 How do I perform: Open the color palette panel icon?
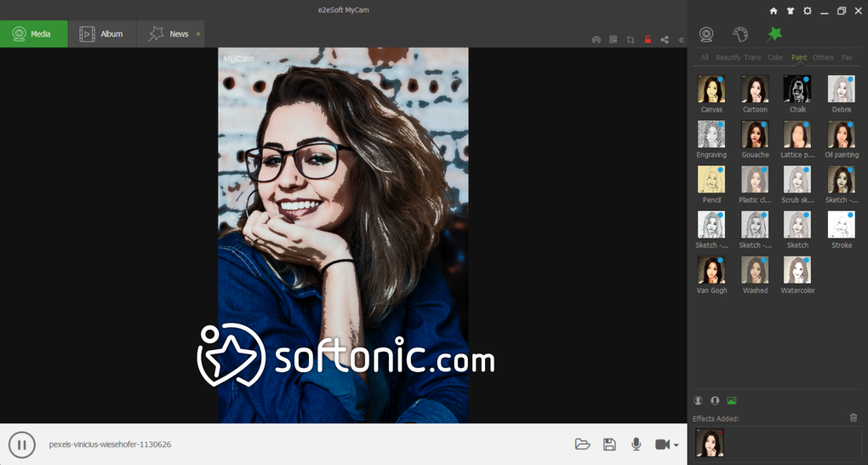(740, 34)
